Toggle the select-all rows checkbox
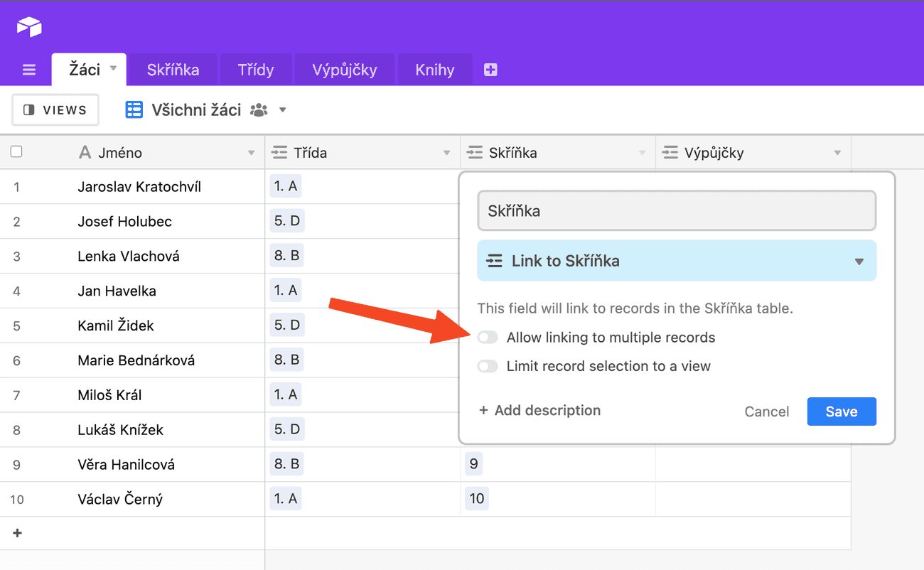 tap(16, 151)
